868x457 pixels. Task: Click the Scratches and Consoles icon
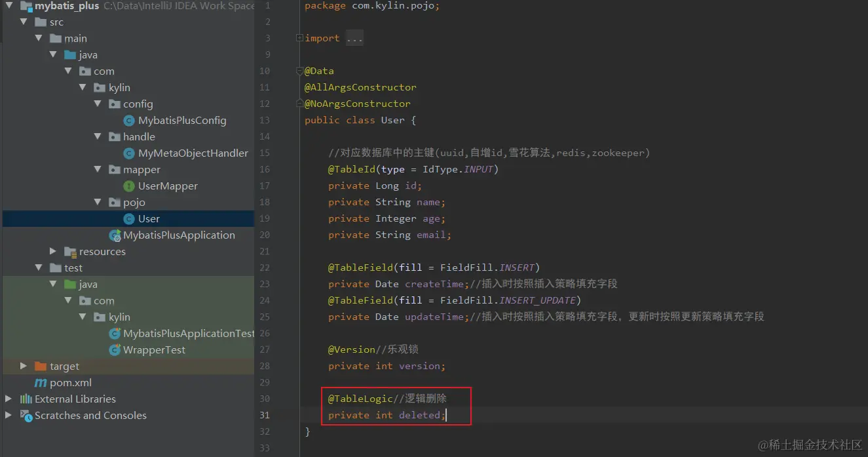(x=26, y=415)
